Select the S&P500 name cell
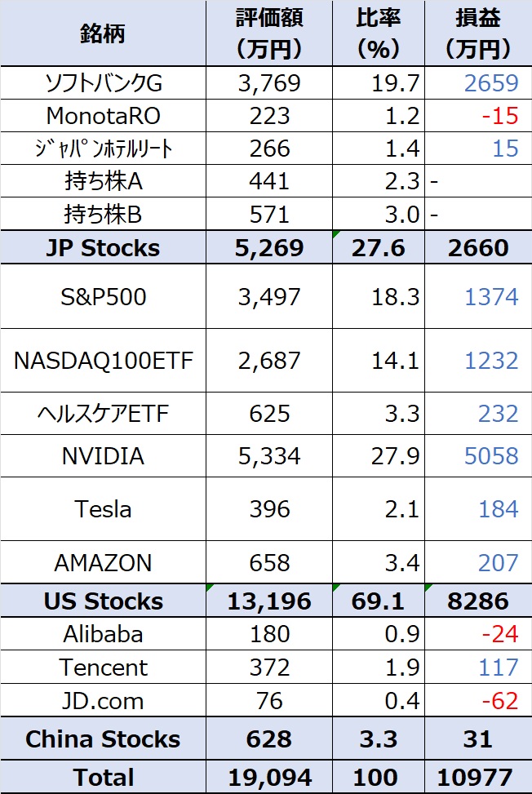The image size is (532, 794). (104, 296)
